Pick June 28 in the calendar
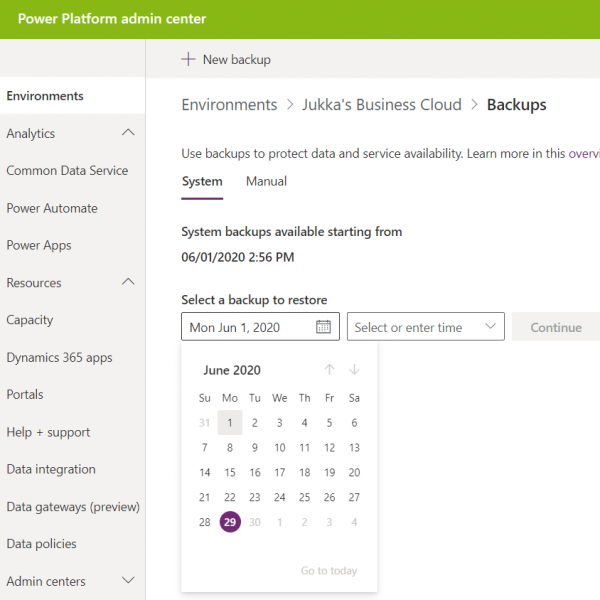 point(205,522)
